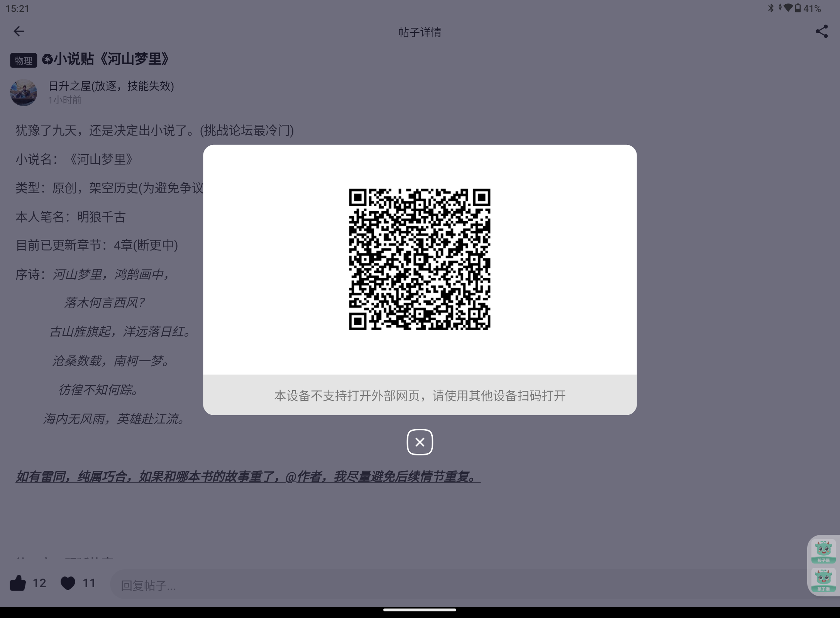The image size is (840, 618).
Task: Tap the back arrow icon
Action: [x=19, y=31]
